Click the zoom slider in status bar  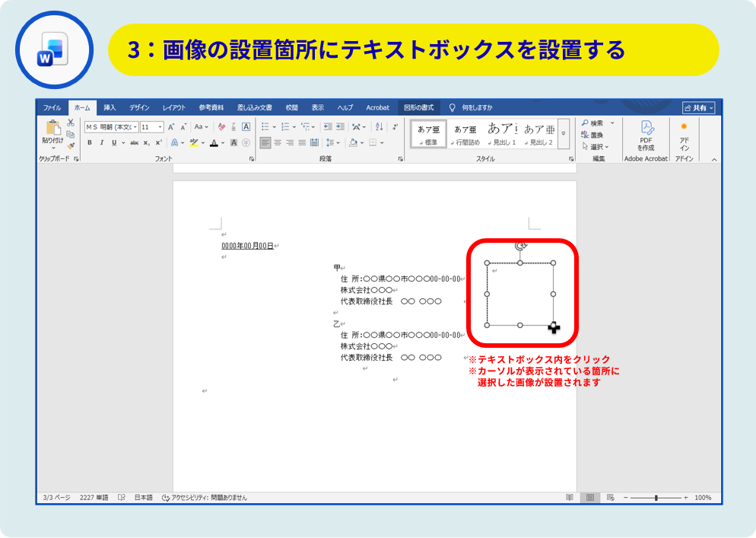656,498
